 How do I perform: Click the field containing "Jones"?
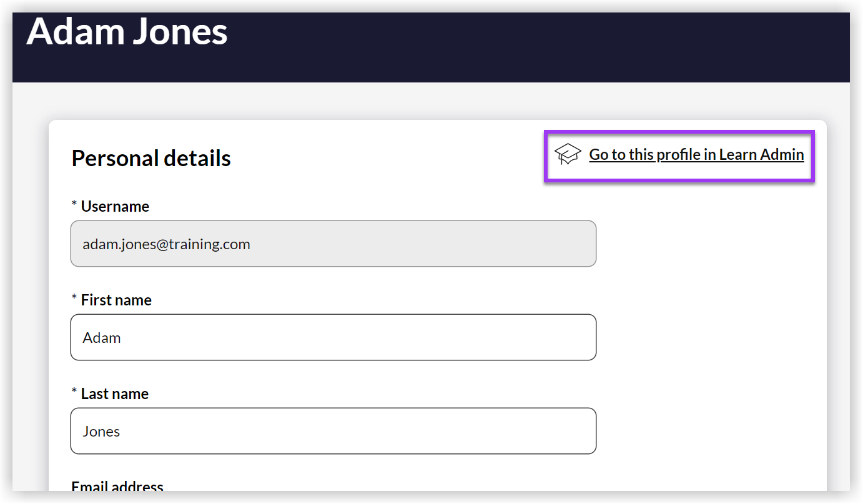coord(333,431)
